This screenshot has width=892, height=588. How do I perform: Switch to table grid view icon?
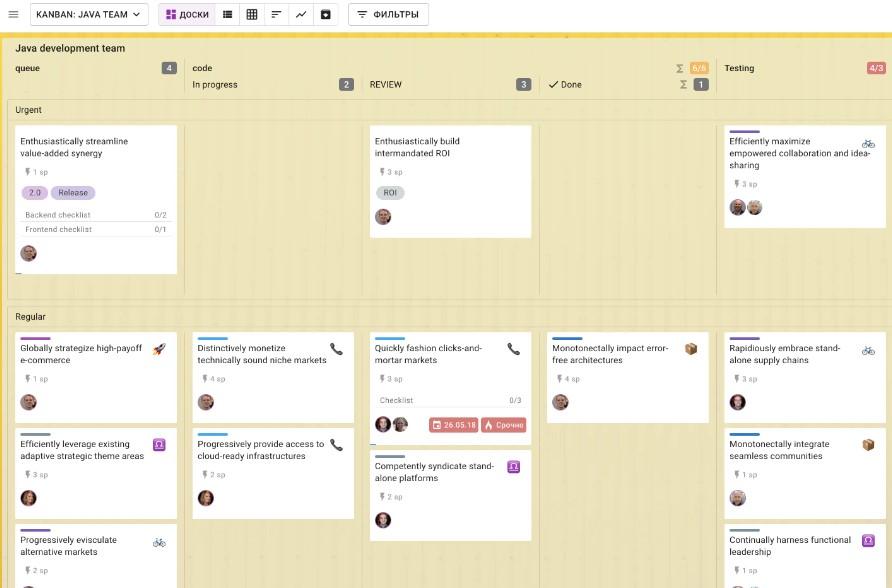[x=252, y=15]
